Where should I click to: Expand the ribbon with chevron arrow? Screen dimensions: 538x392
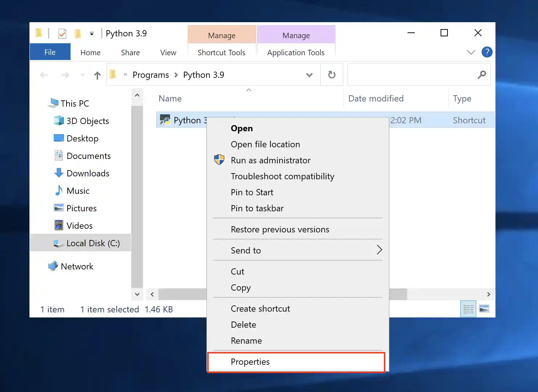coord(471,52)
